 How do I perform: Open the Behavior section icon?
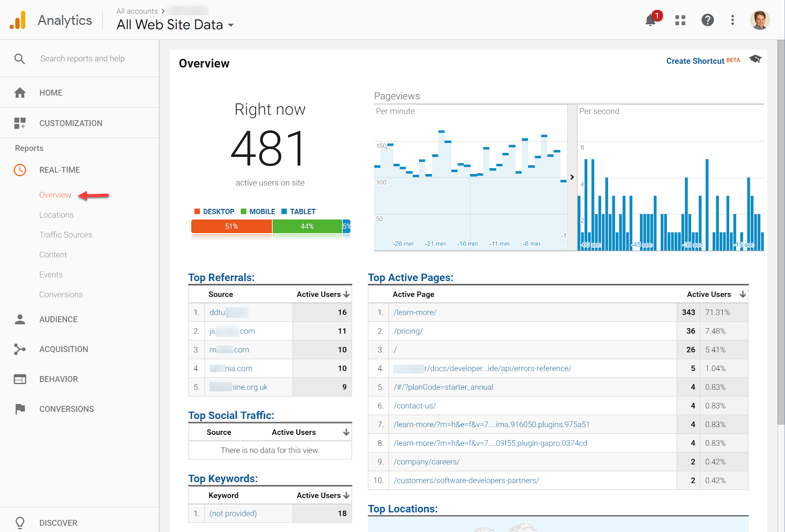tap(20, 379)
